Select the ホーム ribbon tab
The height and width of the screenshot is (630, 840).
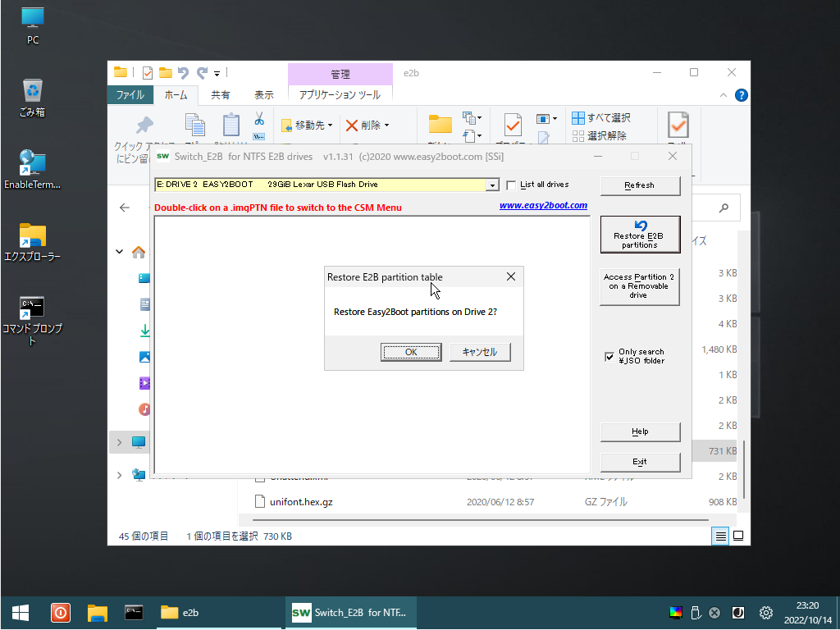click(x=176, y=95)
